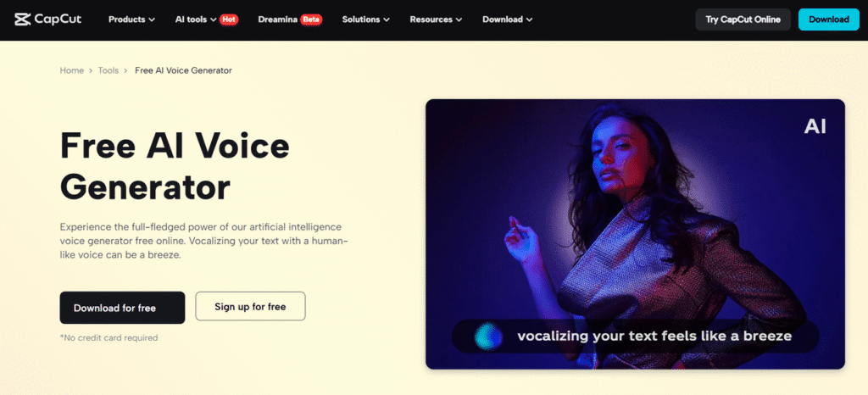Expand the Solutions dropdown
The height and width of the screenshot is (395, 868).
[x=366, y=19]
